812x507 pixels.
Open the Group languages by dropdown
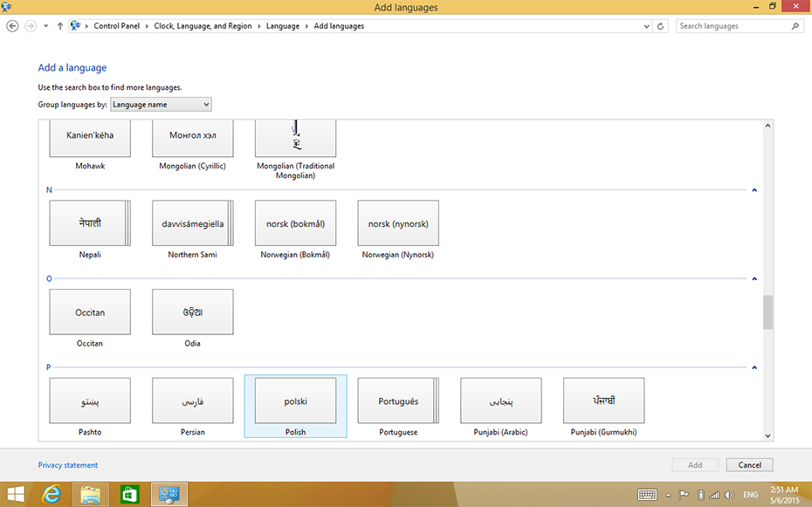click(x=161, y=105)
